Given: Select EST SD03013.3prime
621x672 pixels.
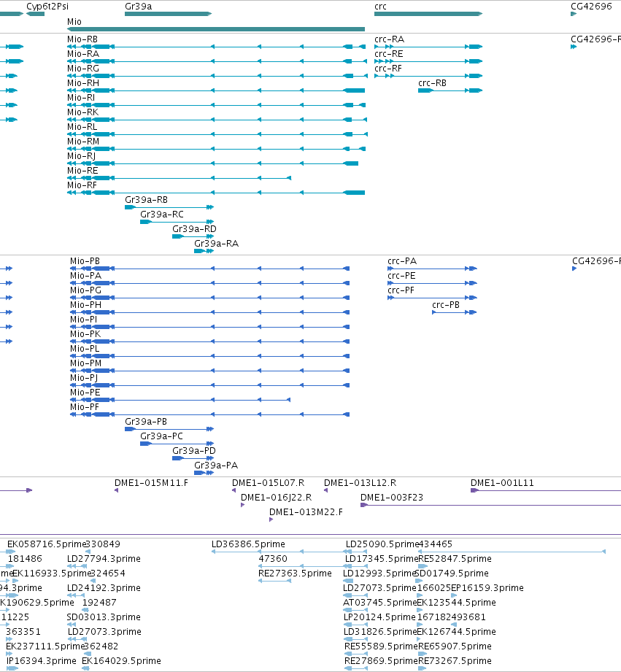Looking at the screenshot, I should 104,617.
